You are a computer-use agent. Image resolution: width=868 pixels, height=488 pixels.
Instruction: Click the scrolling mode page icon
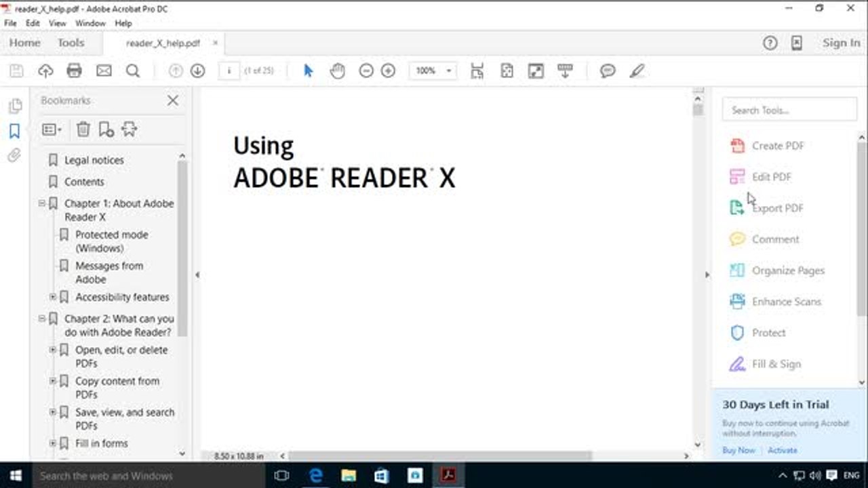coord(477,70)
